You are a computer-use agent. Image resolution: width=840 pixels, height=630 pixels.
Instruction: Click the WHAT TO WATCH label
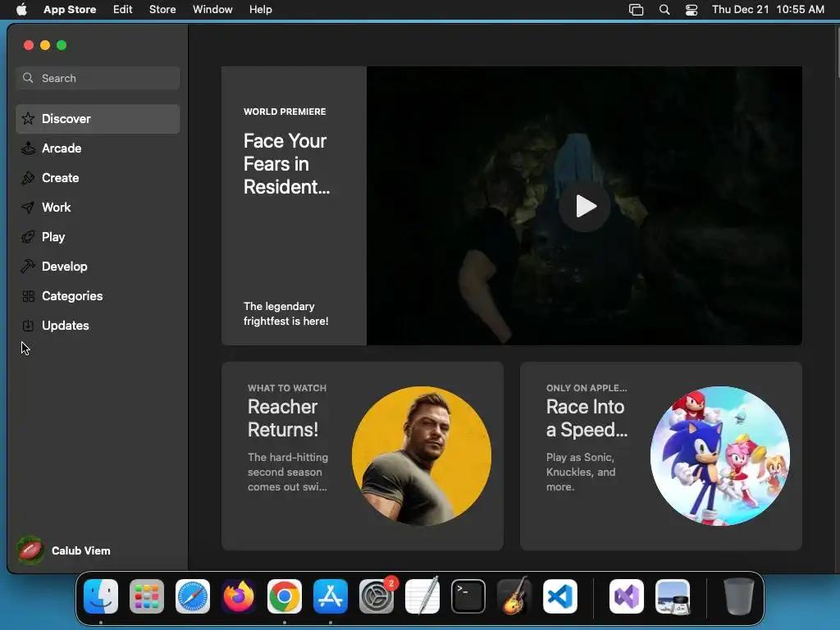(286, 388)
